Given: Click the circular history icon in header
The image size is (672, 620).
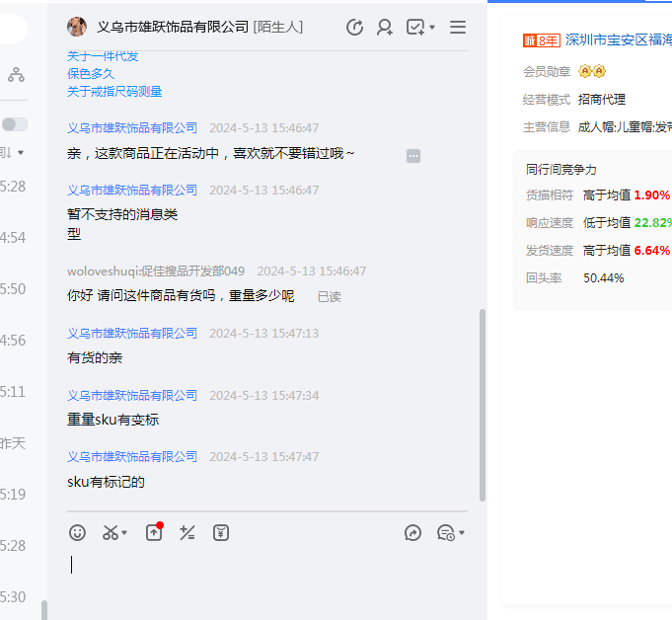Looking at the screenshot, I should (355, 28).
